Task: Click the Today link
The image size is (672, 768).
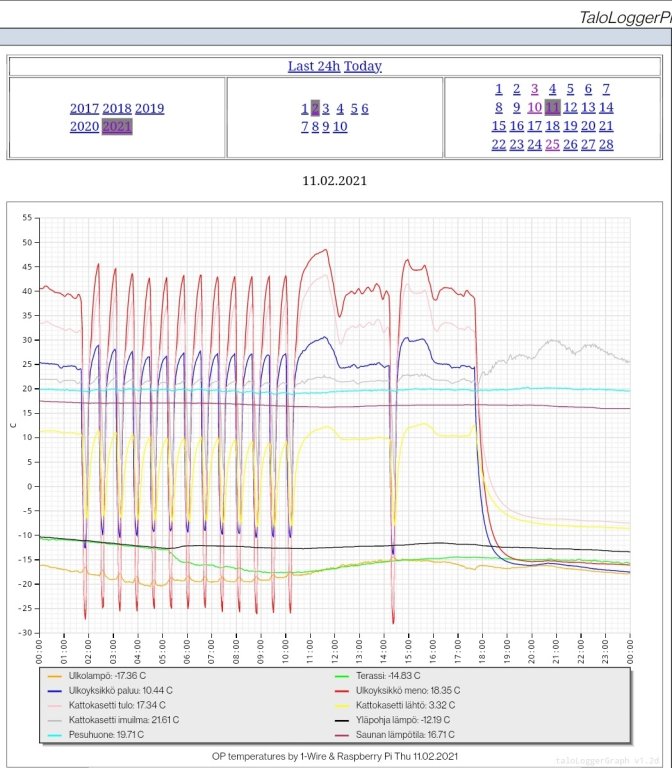Action: click(x=363, y=66)
